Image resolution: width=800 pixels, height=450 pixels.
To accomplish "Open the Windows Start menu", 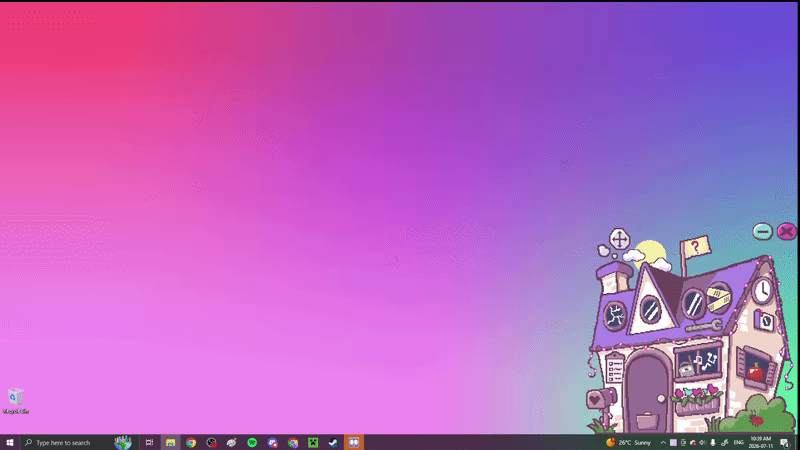I will point(10,442).
